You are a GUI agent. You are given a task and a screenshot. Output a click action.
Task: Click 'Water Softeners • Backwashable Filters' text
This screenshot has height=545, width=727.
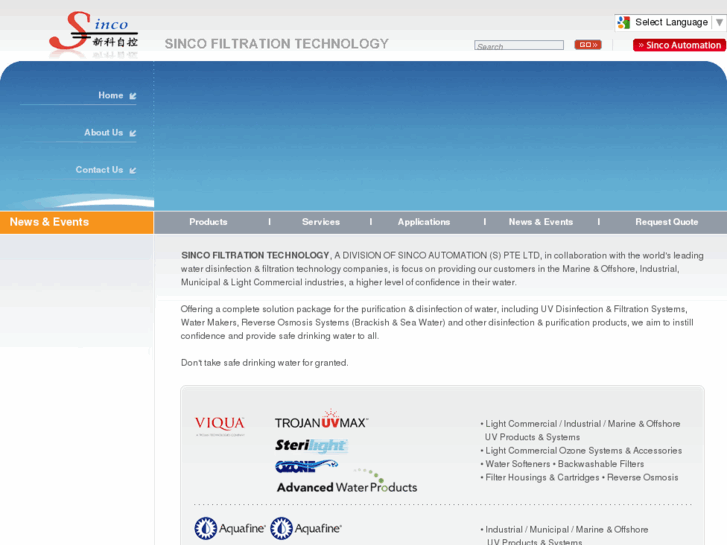click(564, 464)
